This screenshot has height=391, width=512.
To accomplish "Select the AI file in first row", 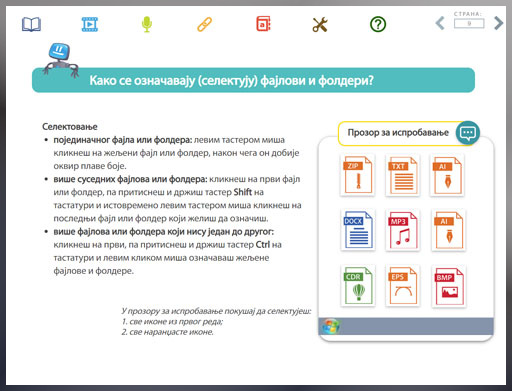I will pos(447,175).
